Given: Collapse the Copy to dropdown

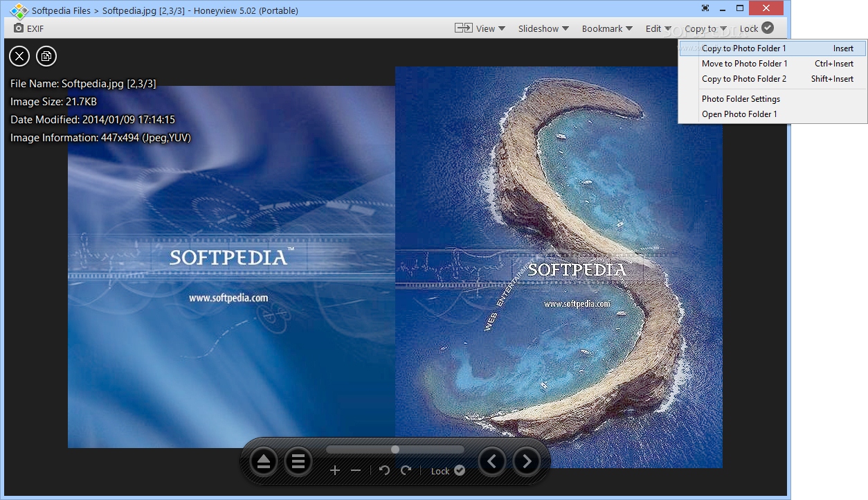Looking at the screenshot, I should (x=706, y=28).
